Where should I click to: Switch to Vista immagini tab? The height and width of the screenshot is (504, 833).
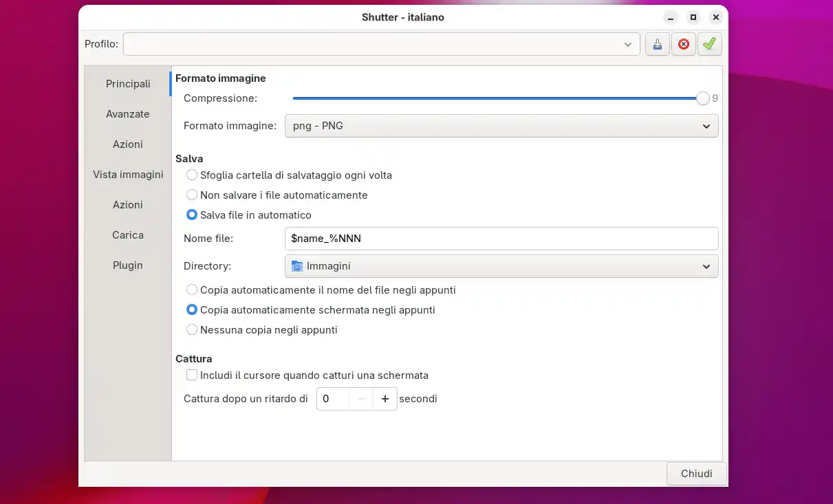[128, 175]
